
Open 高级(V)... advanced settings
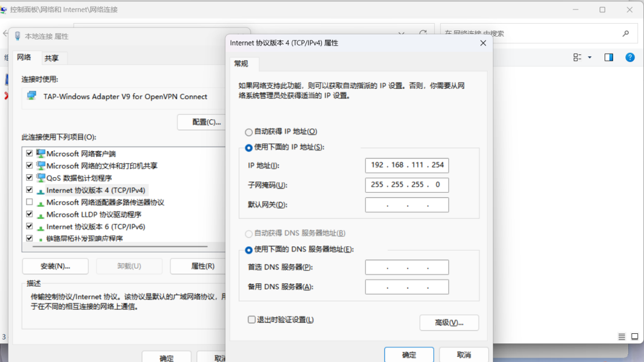point(449,323)
